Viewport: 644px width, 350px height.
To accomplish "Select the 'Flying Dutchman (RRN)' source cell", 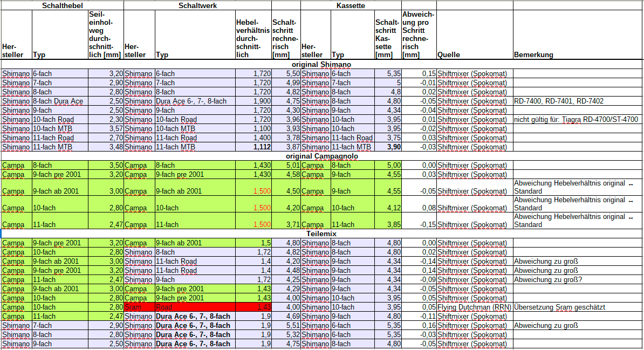I will (x=474, y=307).
